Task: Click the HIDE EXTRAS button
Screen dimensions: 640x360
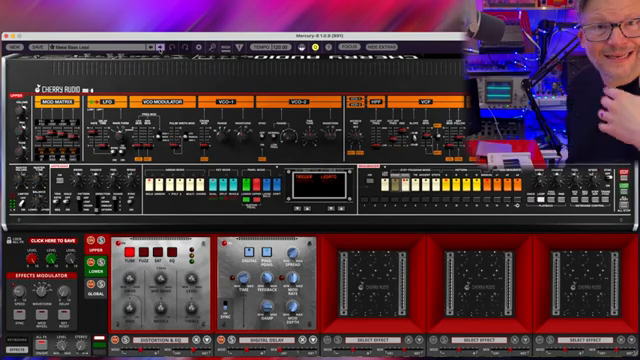Action: coord(382,47)
